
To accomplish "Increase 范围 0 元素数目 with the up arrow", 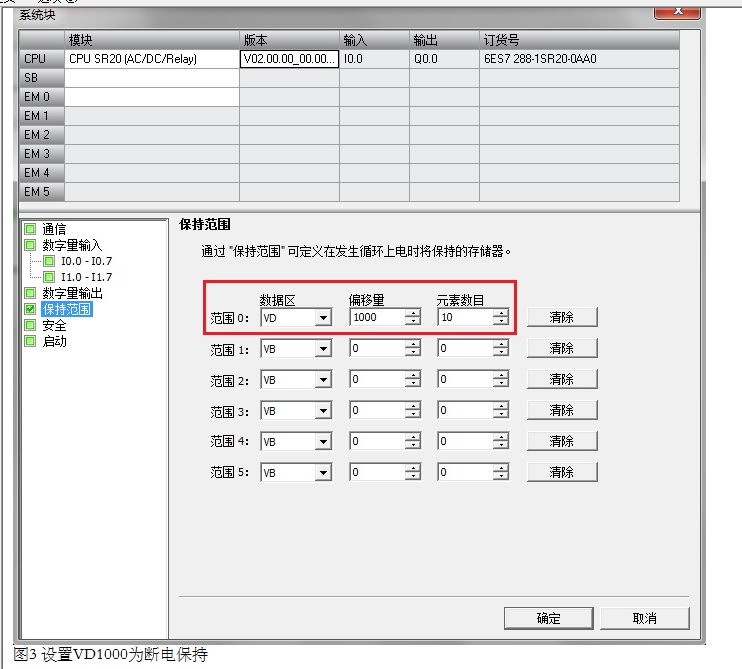I will coord(501,313).
